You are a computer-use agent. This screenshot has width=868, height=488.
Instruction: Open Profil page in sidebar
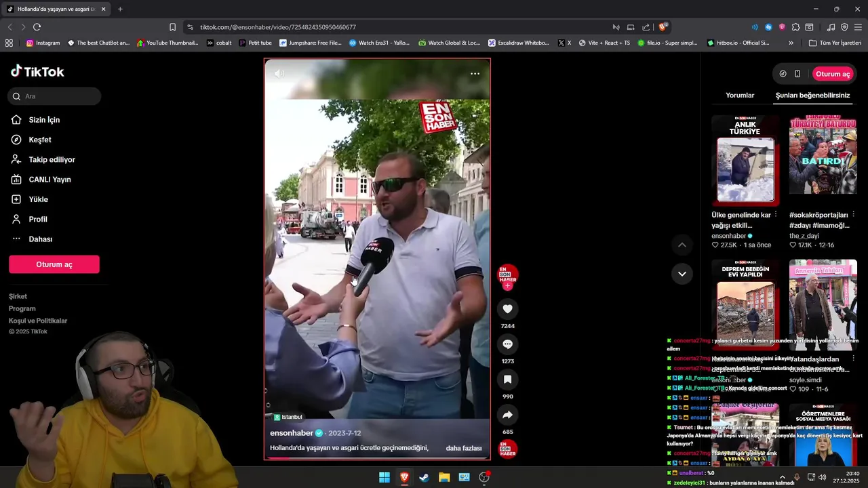pyautogui.click(x=38, y=220)
